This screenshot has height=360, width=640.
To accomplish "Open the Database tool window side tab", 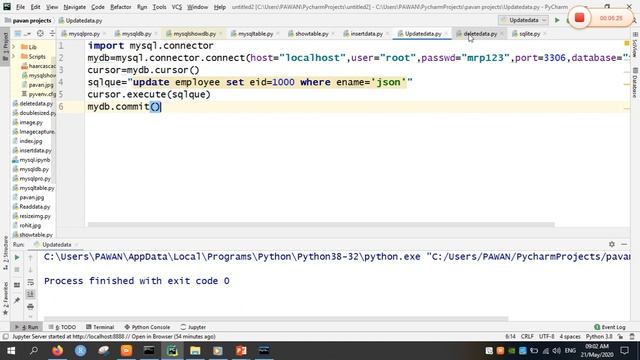I will tap(635, 84).
